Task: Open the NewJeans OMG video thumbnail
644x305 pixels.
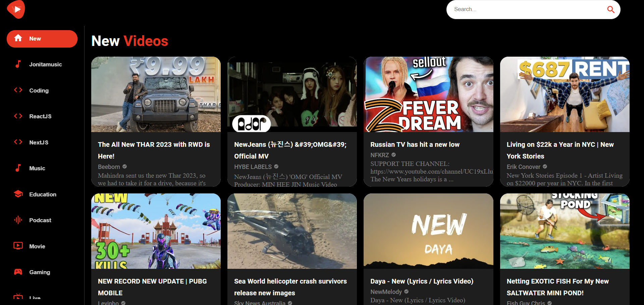Action: click(x=292, y=94)
